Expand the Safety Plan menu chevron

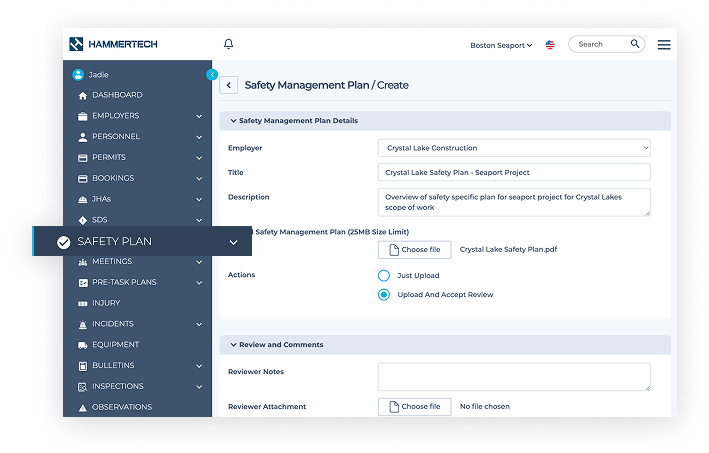(x=233, y=242)
